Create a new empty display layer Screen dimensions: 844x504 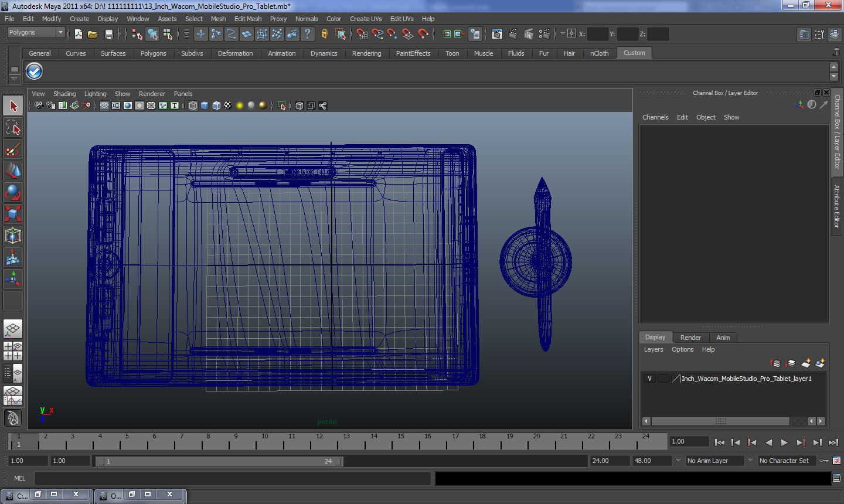(805, 363)
